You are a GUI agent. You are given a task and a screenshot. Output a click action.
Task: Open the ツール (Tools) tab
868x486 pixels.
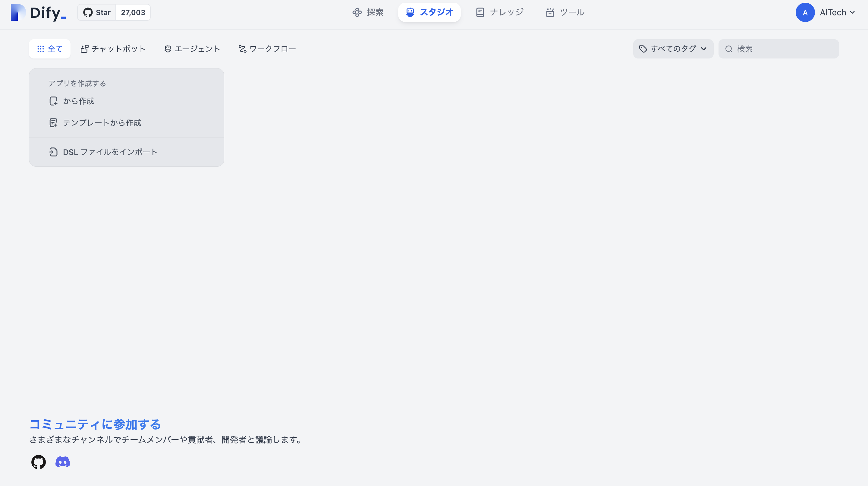565,12
